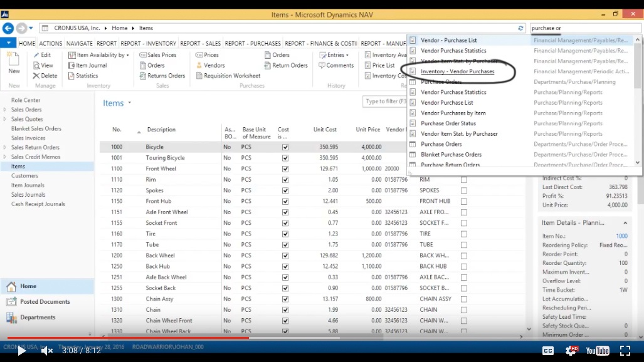The height and width of the screenshot is (362, 644).
Task: Toggle Cost is Adjusted checkbox for Bicycle
Action: click(285, 147)
